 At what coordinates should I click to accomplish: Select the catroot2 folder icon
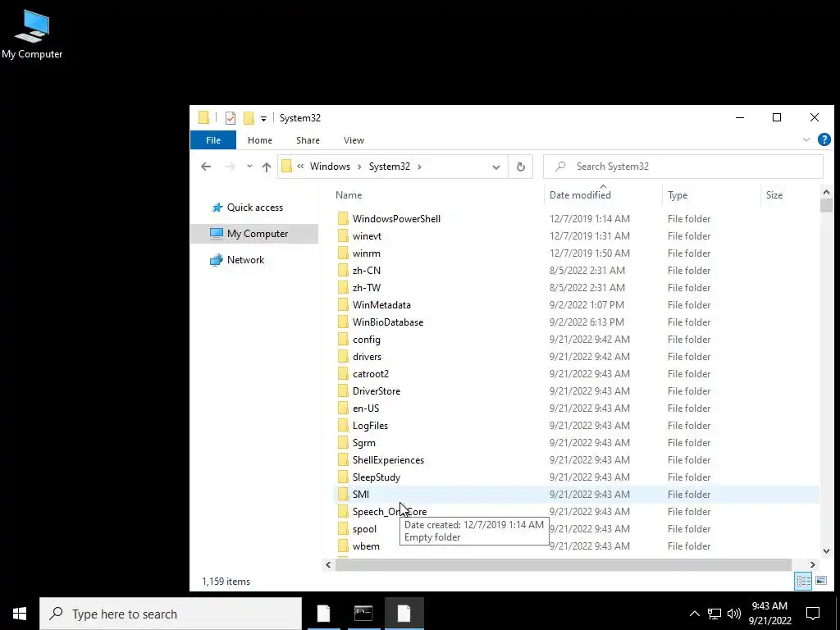(343, 373)
